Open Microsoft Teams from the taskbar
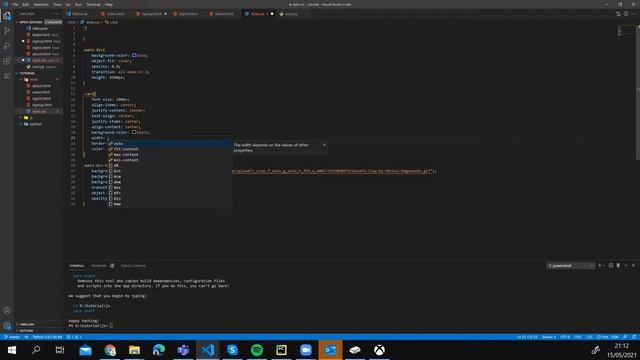This screenshot has width=640, height=360. click(183, 350)
